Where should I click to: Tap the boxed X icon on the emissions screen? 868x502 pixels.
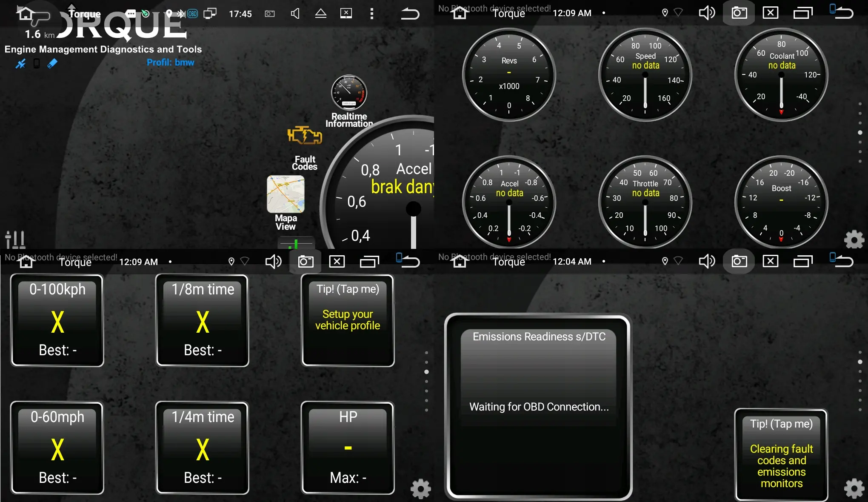[x=771, y=261]
